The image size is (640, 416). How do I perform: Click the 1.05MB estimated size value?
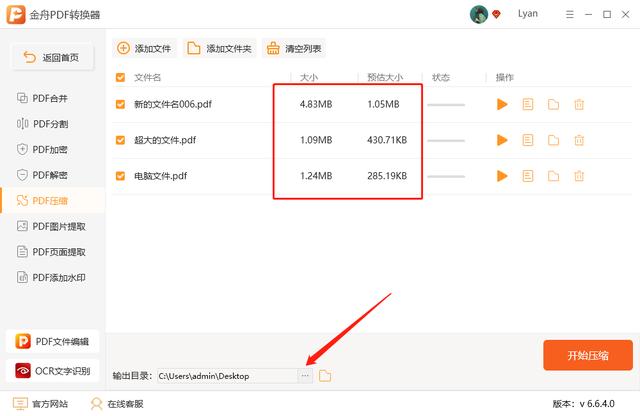[383, 105]
